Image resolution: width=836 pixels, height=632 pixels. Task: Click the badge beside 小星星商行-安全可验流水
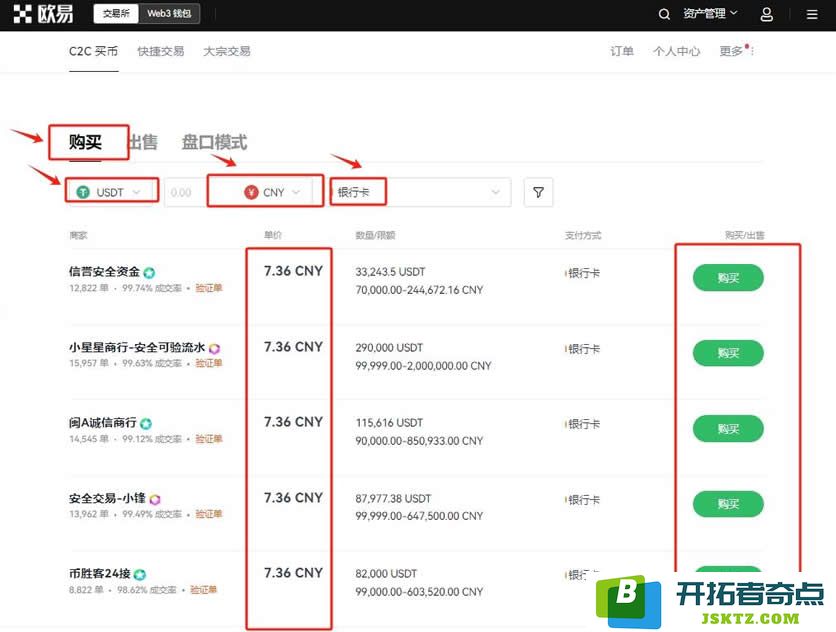pos(214,349)
